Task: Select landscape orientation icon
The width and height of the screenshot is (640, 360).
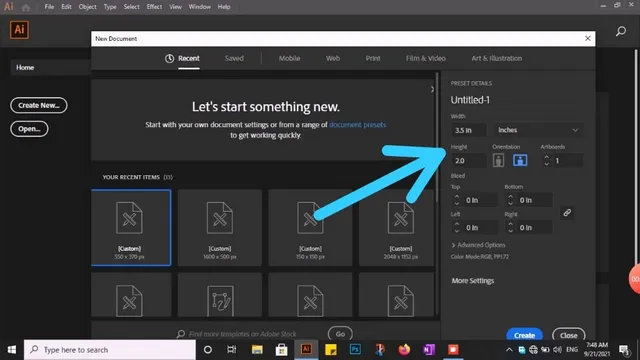Action: [x=520, y=160]
